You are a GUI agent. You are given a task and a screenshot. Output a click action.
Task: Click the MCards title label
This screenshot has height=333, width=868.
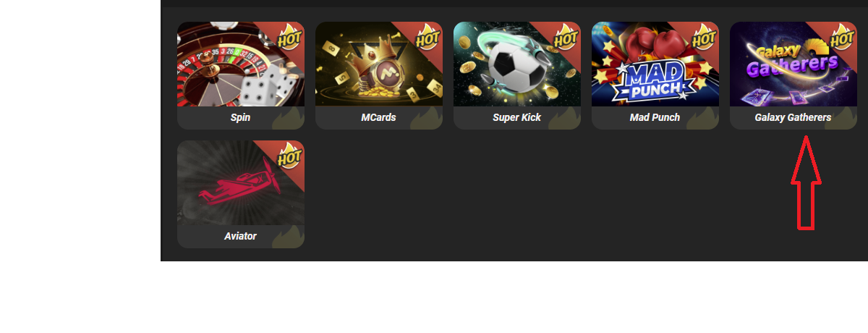click(x=379, y=117)
